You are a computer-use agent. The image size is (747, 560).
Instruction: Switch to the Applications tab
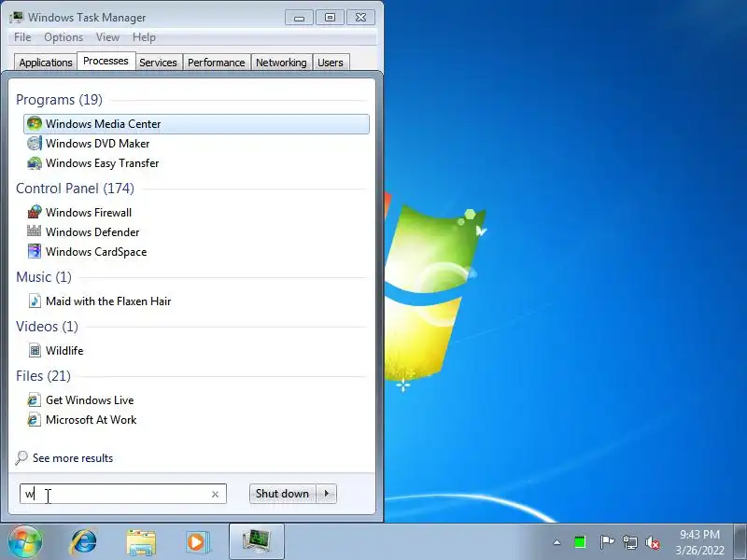[46, 63]
